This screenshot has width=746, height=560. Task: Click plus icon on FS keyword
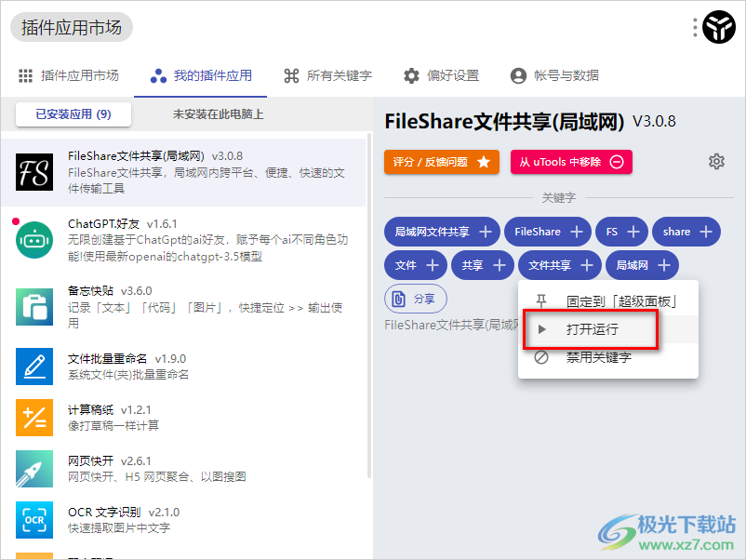tap(633, 232)
